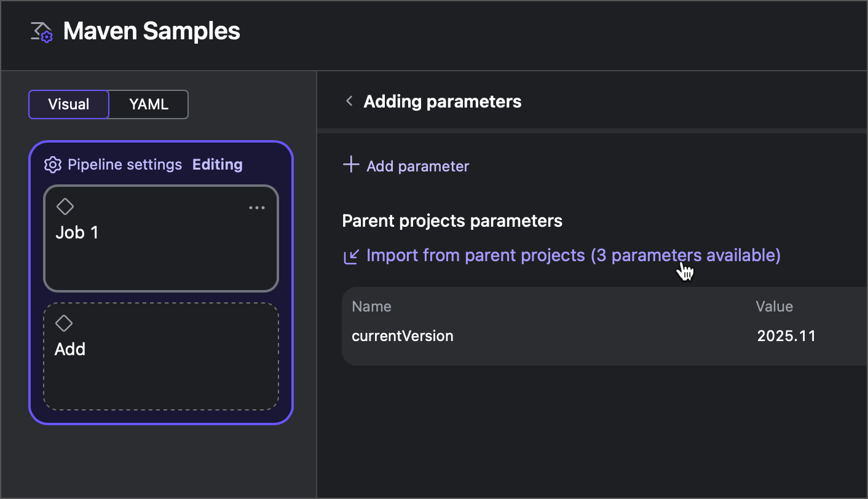Select the Visual editing mode

[x=68, y=104]
